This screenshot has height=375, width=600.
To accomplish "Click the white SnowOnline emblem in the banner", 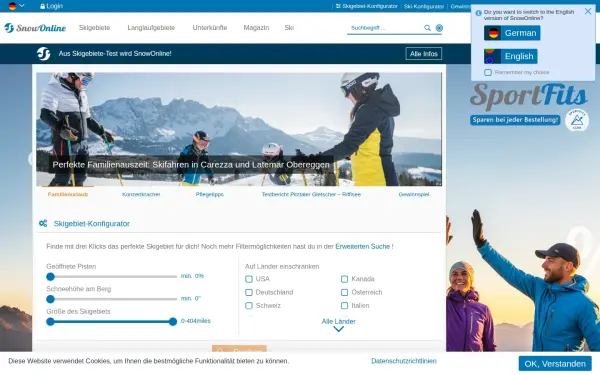I will pyautogui.click(x=44, y=54).
